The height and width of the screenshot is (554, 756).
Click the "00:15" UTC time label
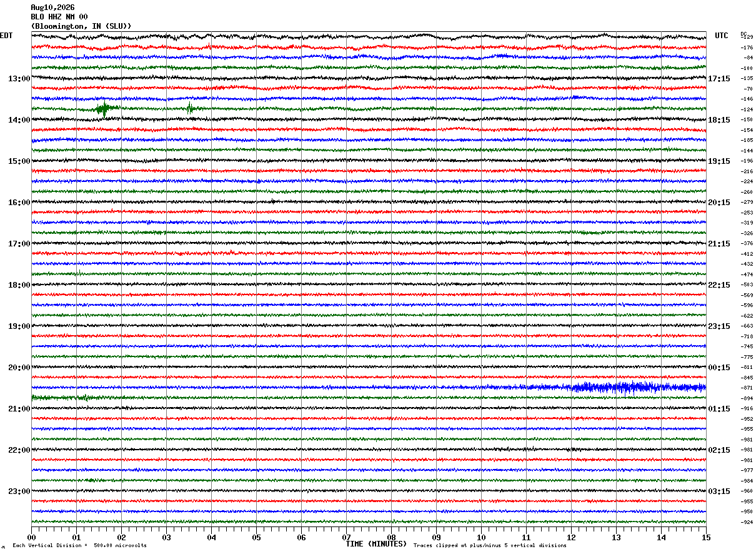(719, 368)
